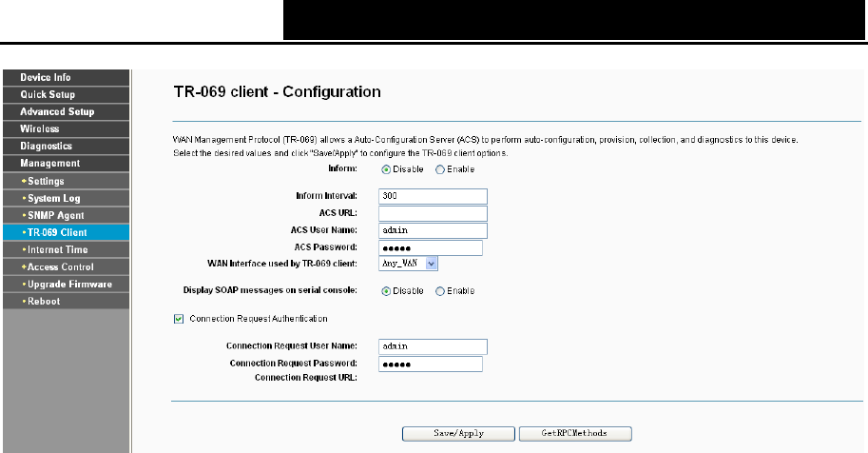Screen dimensions: 868x453
Task: Select the TR-069 Client item
Action: coord(66,233)
